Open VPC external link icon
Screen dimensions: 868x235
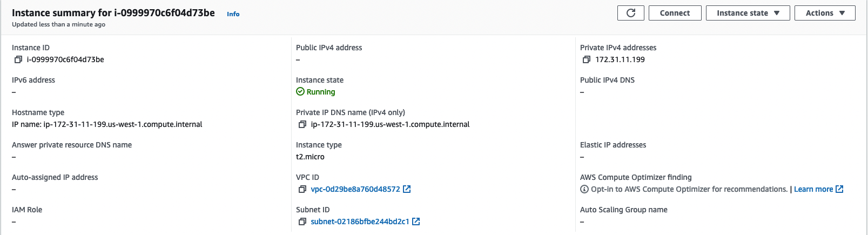point(407,189)
